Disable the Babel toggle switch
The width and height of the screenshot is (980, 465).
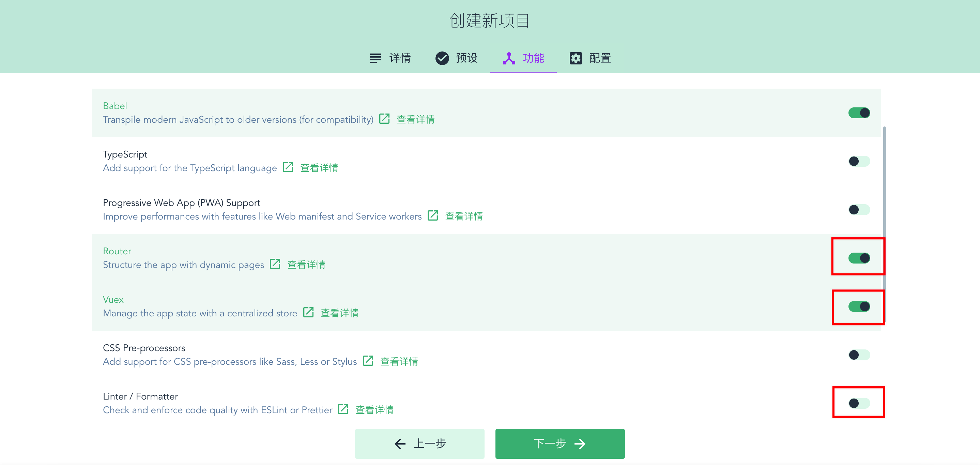(859, 113)
